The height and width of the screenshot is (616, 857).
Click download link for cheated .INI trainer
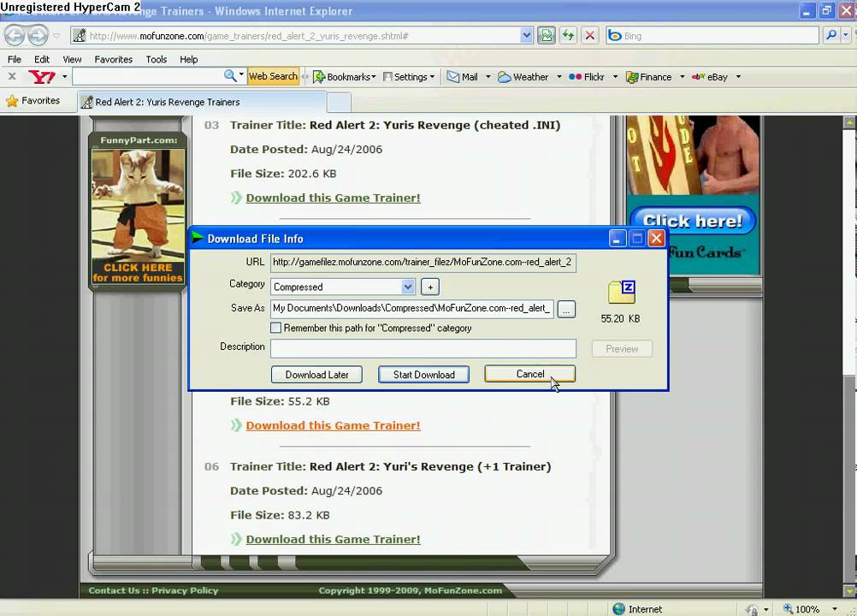333,198
